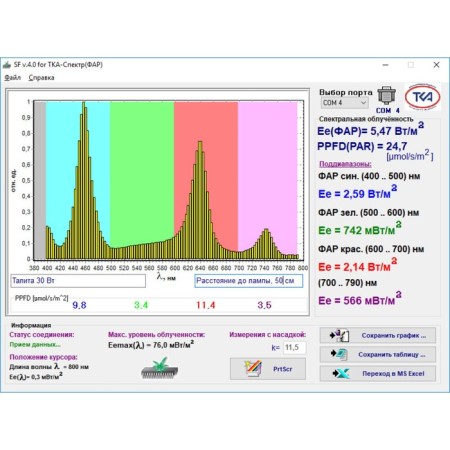Click the Измерения с насадкой label
Screen dimensions: 450x450
tap(267, 334)
